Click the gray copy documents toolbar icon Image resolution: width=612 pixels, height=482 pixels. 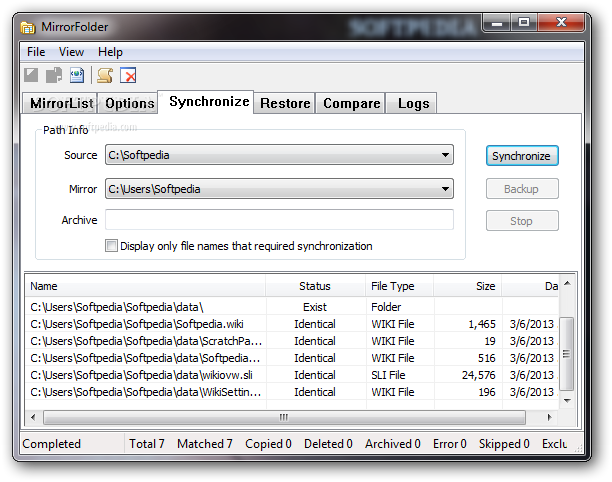[54, 75]
